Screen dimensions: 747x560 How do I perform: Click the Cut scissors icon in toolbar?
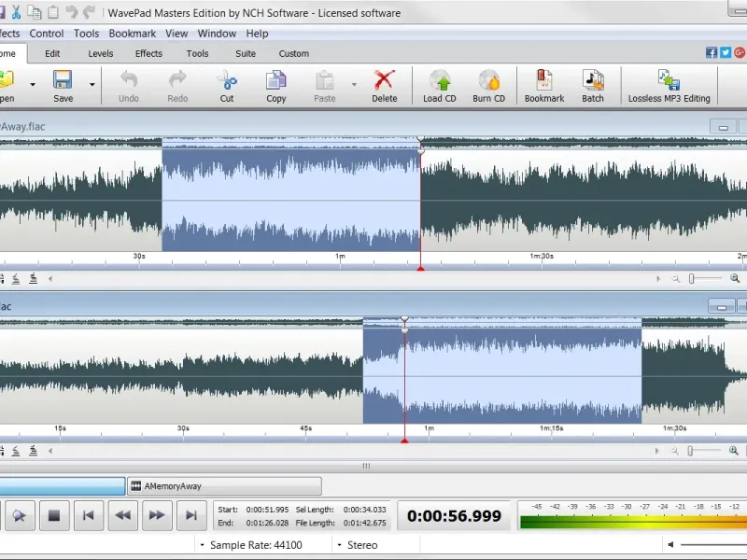coord(227,84)
